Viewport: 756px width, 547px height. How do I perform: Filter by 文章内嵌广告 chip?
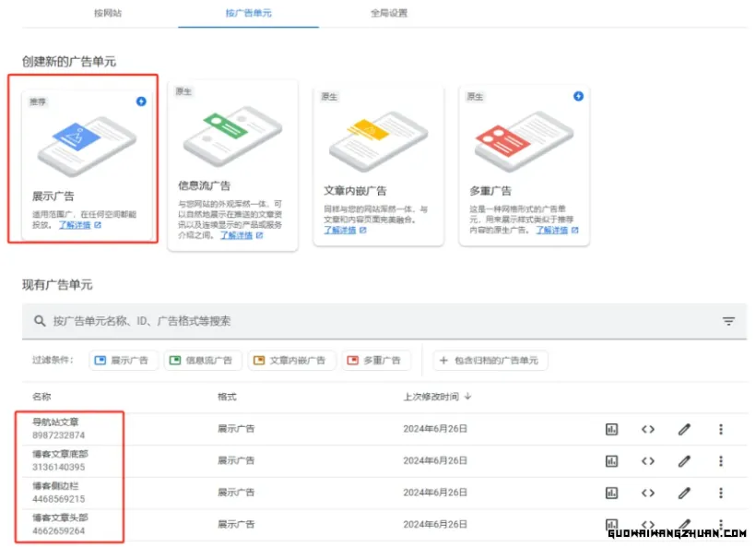[291, 361]
